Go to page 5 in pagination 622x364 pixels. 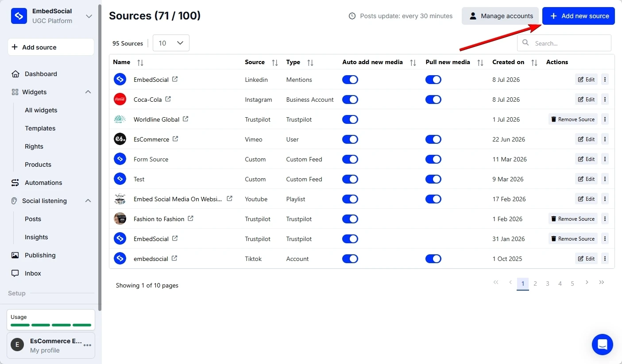pos(572,284)
